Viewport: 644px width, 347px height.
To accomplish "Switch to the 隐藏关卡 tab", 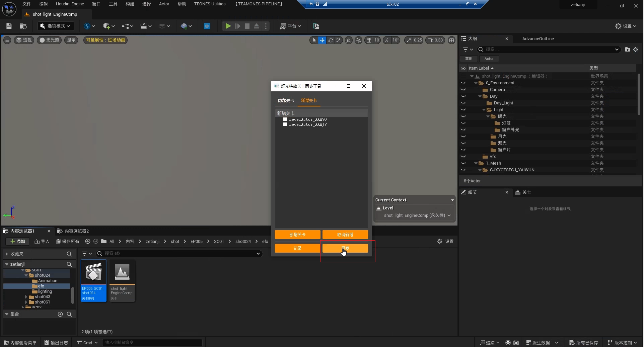I will 286,100.
